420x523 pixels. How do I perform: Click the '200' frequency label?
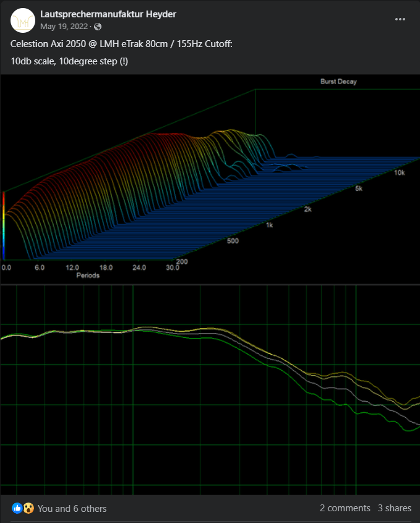pyautogui.click(x=182, y=261)
